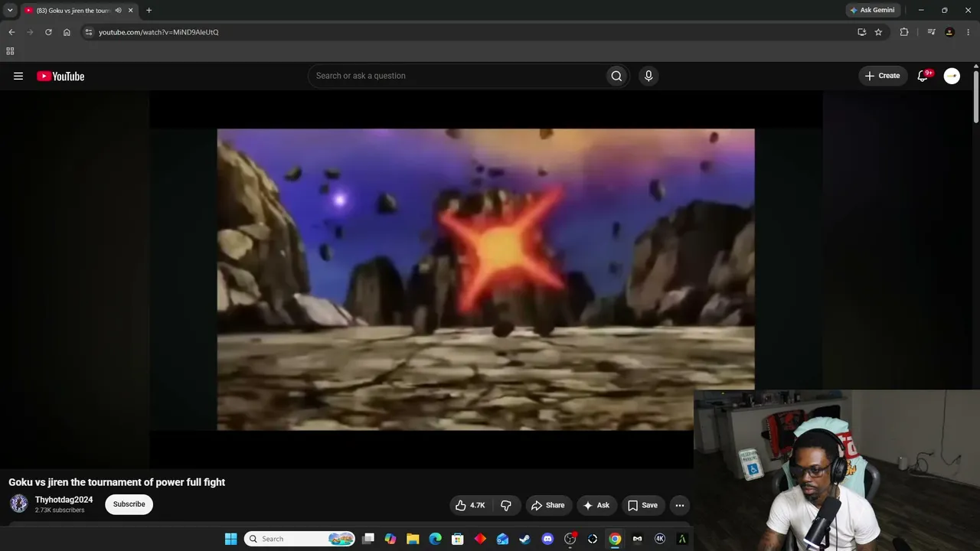This screenshot has height=551, width=980.
Task: Click the YouTube search magnifier button
Action: click(616, 76)
